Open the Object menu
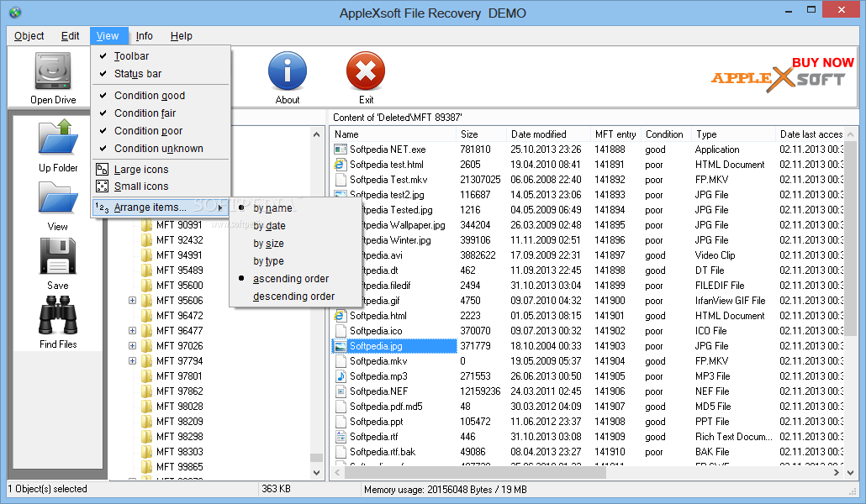The height and width of the screenshot is (504, 866). pyautogui.click(x=29, y=36)
